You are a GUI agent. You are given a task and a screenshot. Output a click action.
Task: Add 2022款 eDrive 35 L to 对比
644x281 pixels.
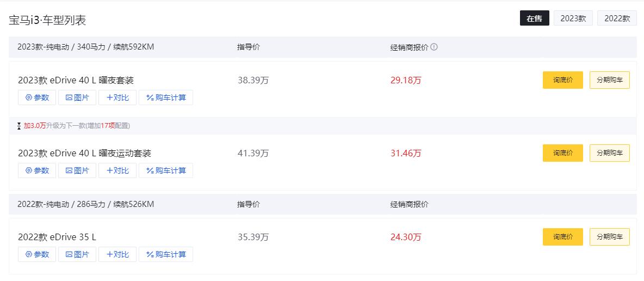(x=117, y=254)
